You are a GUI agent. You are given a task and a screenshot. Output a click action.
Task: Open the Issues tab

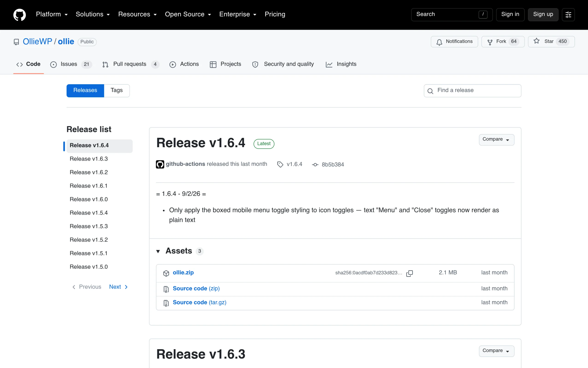point(71,64)
